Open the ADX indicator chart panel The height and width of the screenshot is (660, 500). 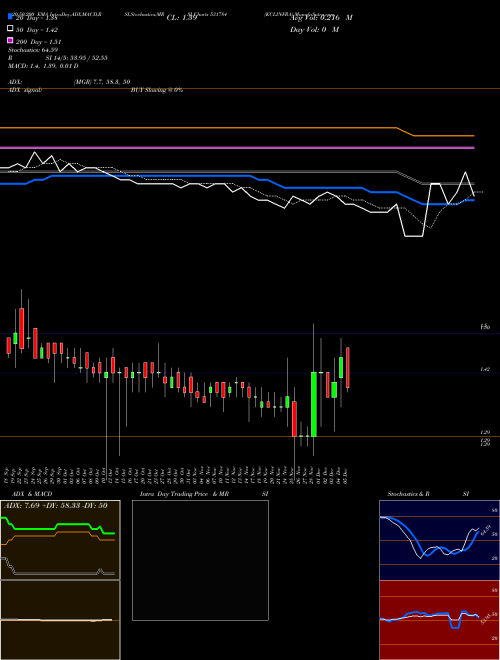[60, 540]
